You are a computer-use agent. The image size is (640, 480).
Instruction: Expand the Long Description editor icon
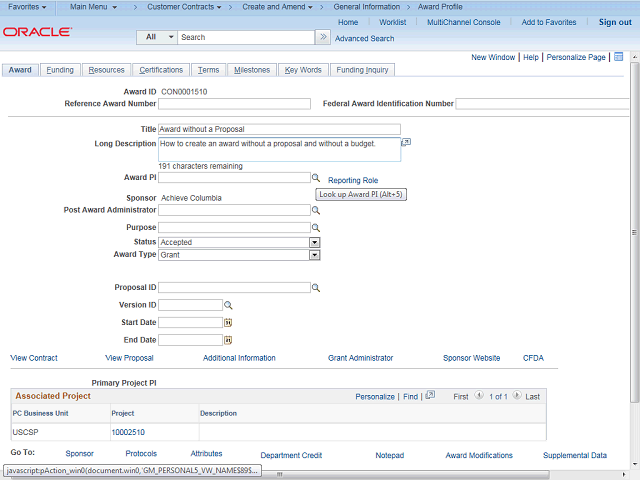[x=406, y=143]
